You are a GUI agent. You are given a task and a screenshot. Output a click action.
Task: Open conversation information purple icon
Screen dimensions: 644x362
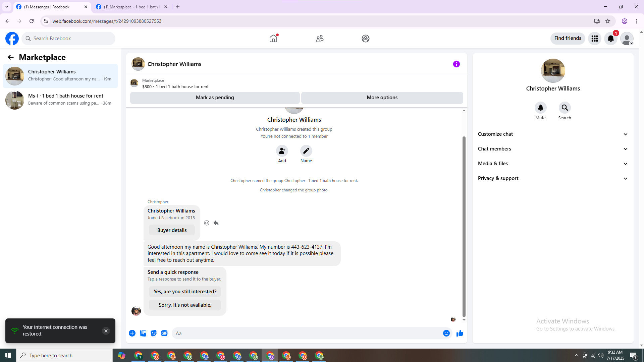click(457, 64)
